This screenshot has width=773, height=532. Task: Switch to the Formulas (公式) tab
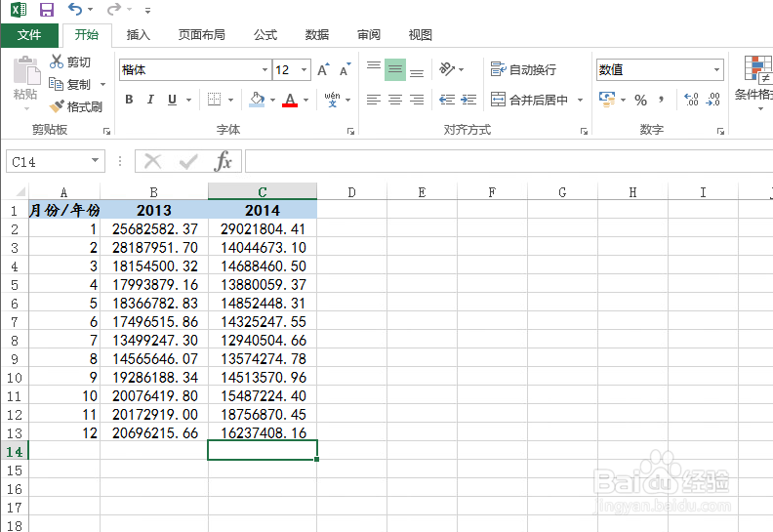tap(265, 34)
